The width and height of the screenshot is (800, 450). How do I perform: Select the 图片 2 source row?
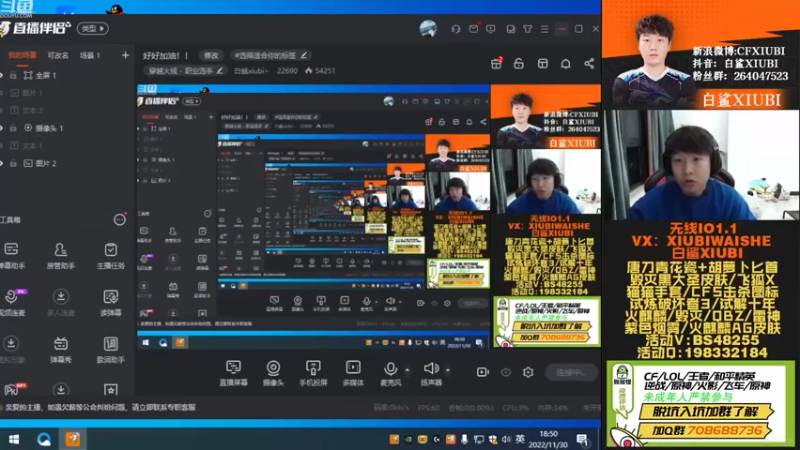click(x=66, y=163)
